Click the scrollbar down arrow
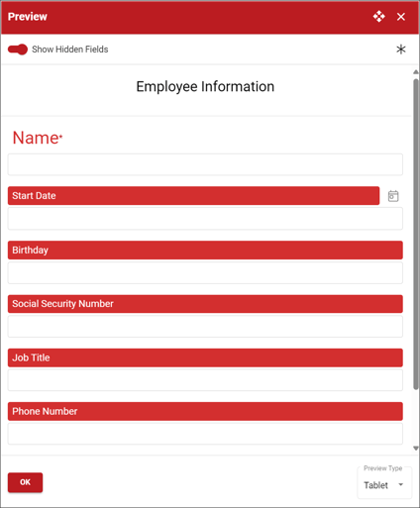The image size is (420, 508). click(x=416, y=449)
